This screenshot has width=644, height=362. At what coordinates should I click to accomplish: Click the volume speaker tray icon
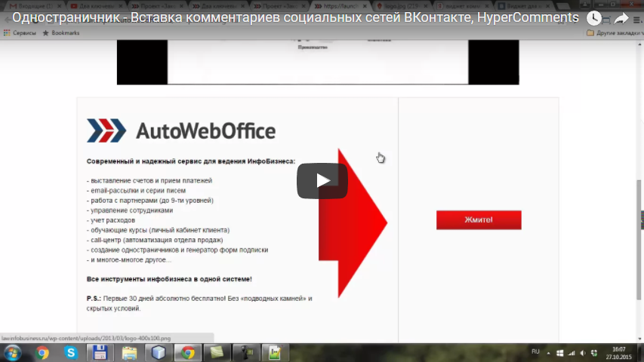(583, 353)
